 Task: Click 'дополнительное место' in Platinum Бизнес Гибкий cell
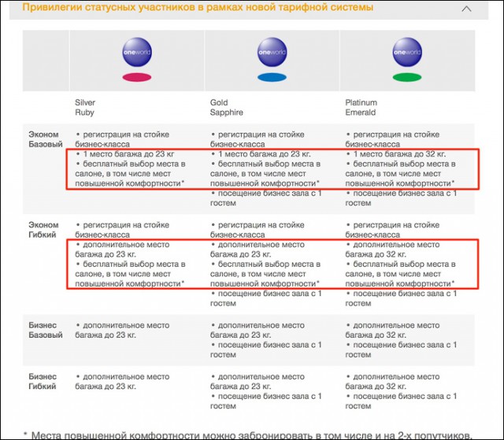click(x=396, y=377)
